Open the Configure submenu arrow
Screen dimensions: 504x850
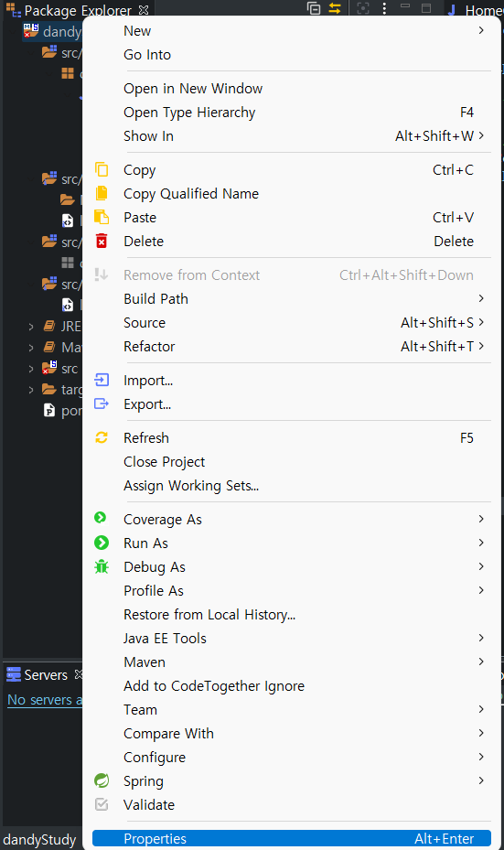click(481, 757)
